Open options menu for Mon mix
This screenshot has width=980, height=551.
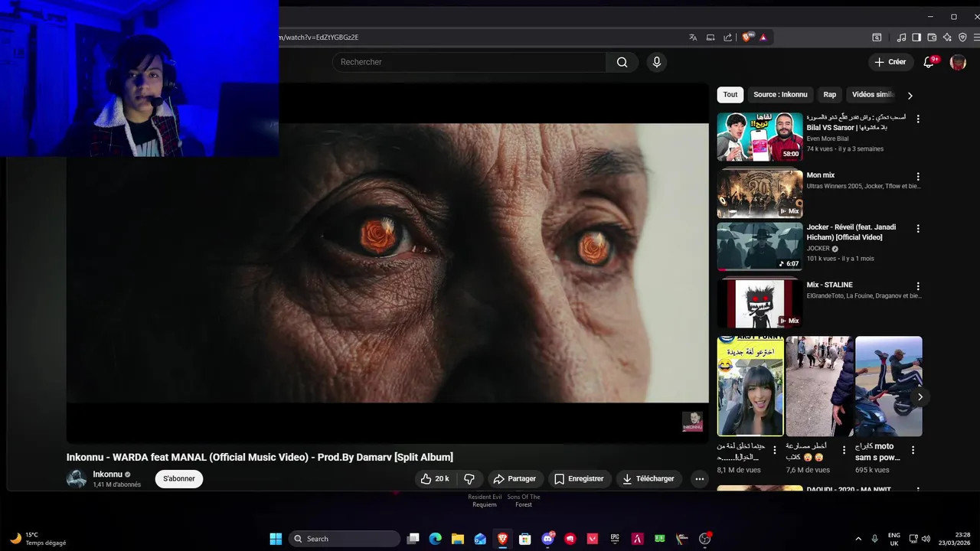918,177
